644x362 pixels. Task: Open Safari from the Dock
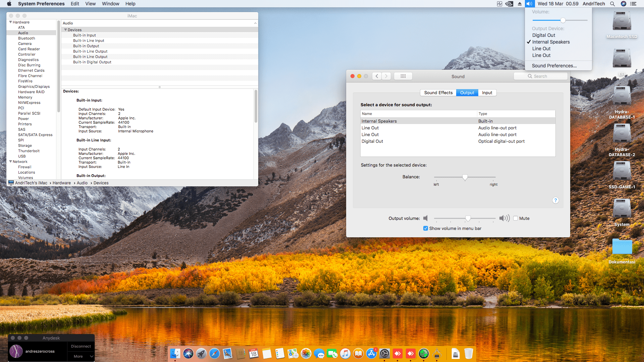(x=214, y=353)
